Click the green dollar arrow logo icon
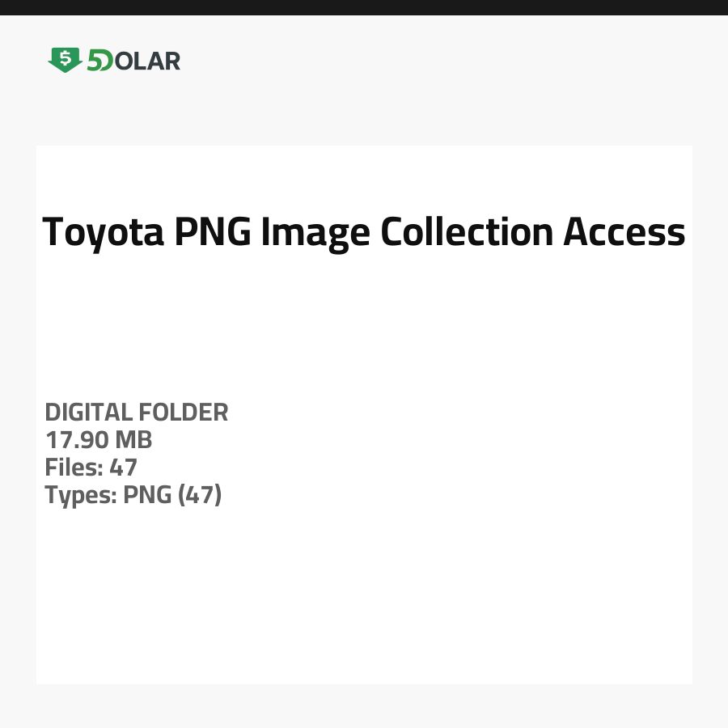Viewport: 728px width, 728px height. click(66, 60)
